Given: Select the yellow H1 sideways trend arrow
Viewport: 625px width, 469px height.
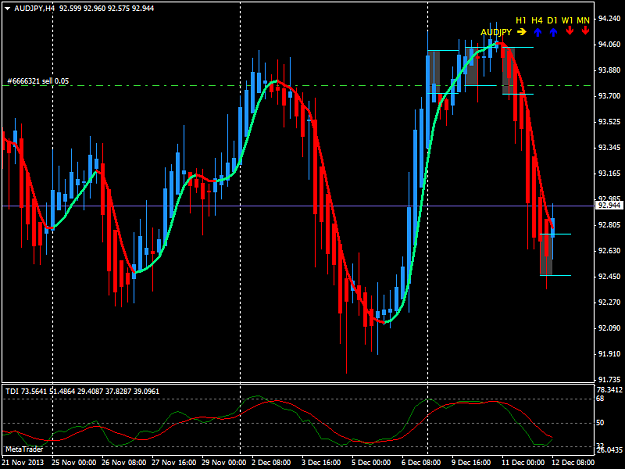Looking at the screenshot, I should [x=522, y=32].
